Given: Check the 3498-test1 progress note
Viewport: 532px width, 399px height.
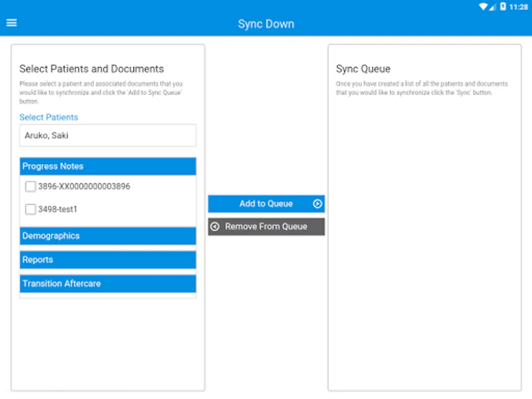Looking at the screenshot, I should 31,209.
